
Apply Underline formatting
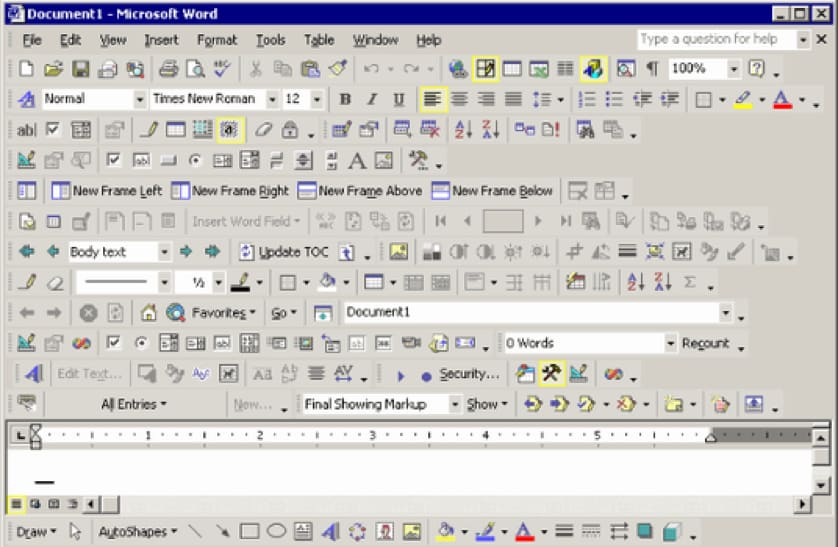tap(399, 99)
